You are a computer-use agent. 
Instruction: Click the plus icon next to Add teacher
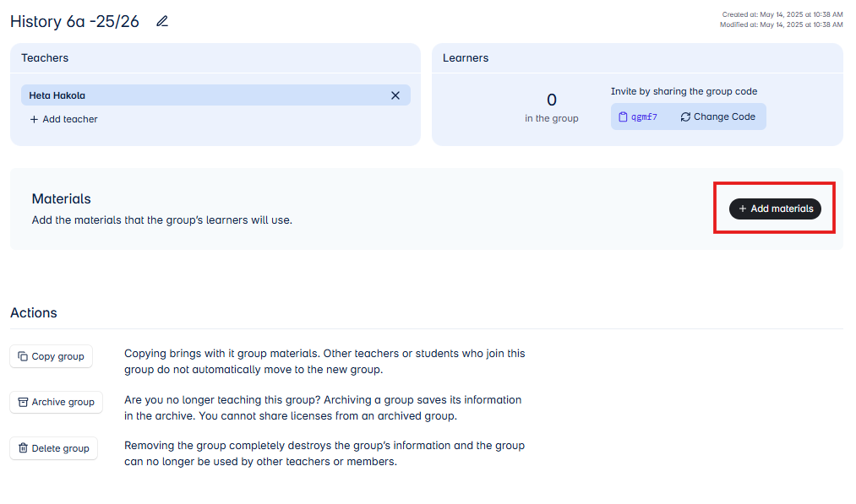34,119
